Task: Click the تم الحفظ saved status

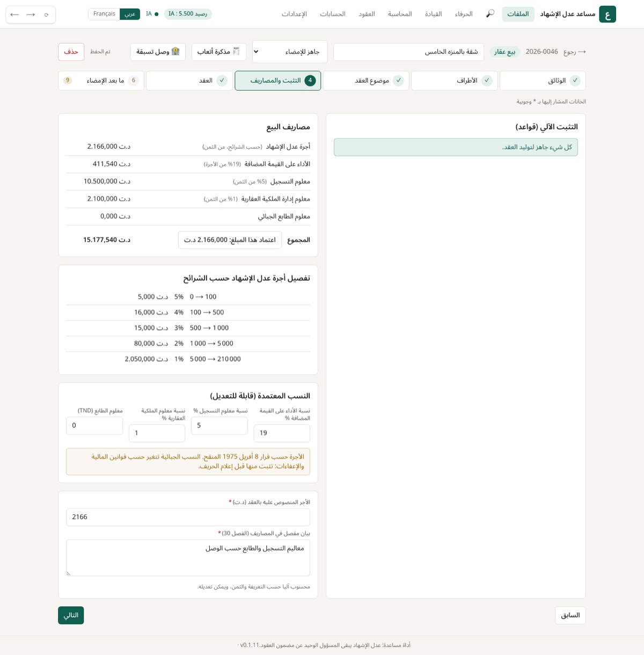Action: point(100,52)
